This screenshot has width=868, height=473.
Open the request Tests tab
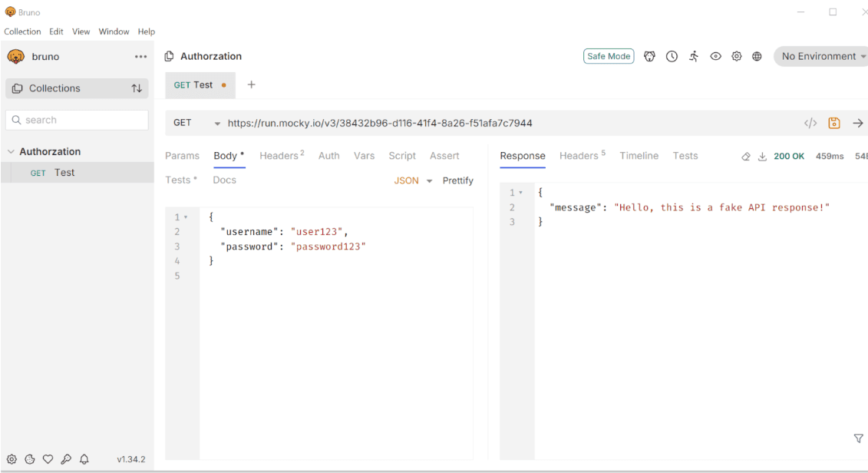pyautogui.click(x=180, y=180)
